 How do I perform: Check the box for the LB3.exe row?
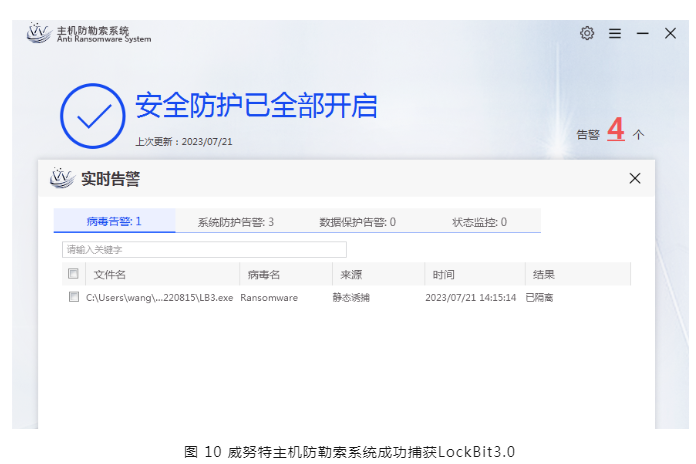point(73,297)
